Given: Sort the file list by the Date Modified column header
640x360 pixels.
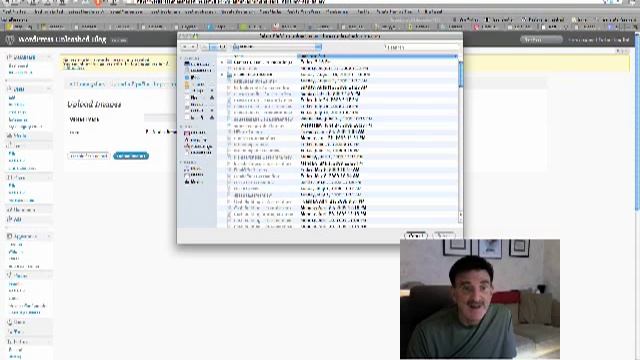Looking at the screenshot, I should 377,56.
